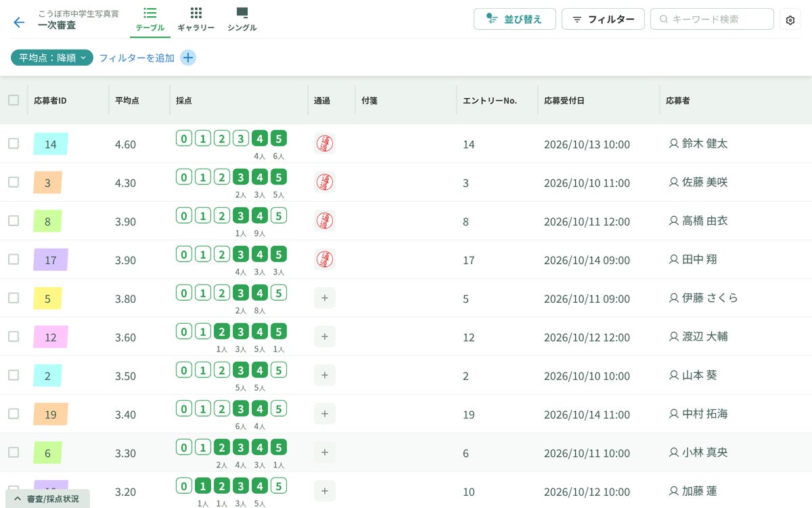Check the row for applicant ID 17
The height and width of the screenshot is (508, 812).
click(14, 259)
